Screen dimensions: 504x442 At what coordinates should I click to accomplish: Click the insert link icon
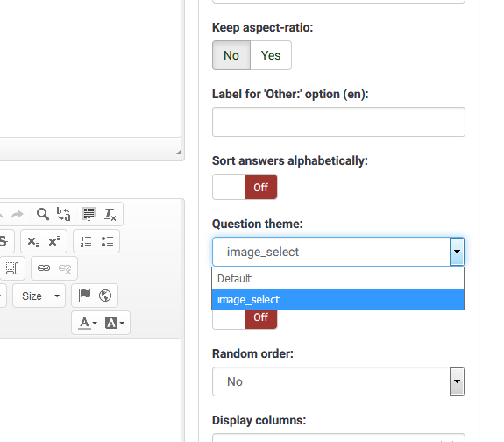[44, 268]
